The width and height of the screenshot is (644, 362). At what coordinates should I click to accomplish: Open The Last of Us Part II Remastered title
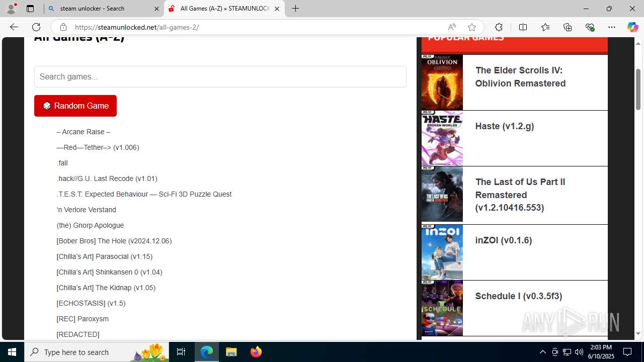point(520,195)
